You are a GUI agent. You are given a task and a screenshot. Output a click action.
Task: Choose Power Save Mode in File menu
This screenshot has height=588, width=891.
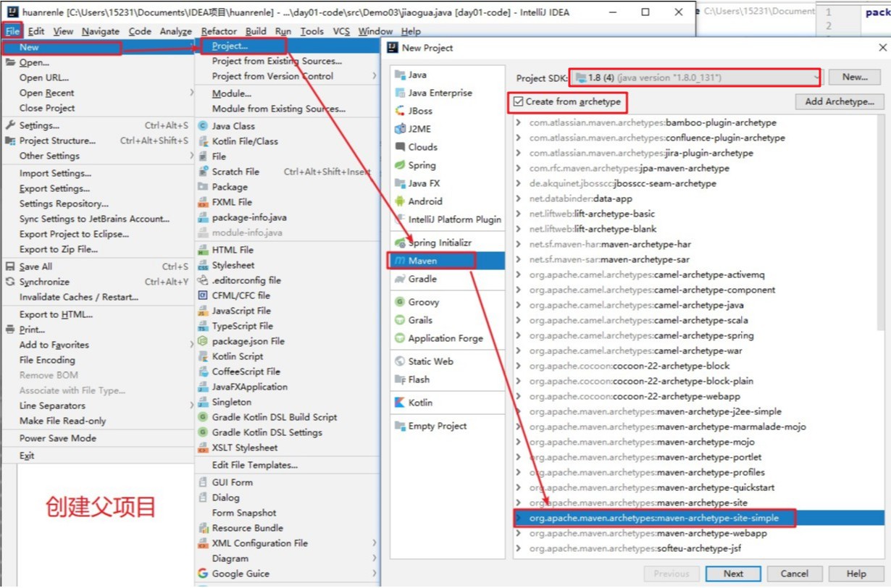click(99, 438)
